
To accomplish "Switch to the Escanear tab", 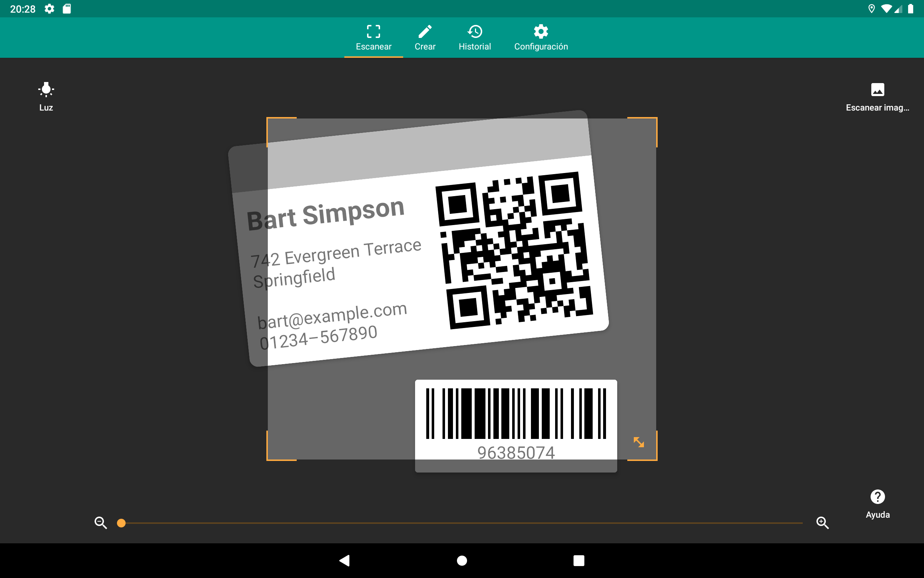I will tap(374, 38).
